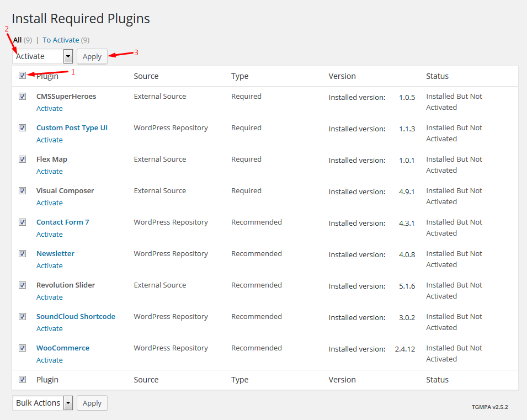
Task: Click version number 4.0.8 for Newsletter
Action: 407,254
